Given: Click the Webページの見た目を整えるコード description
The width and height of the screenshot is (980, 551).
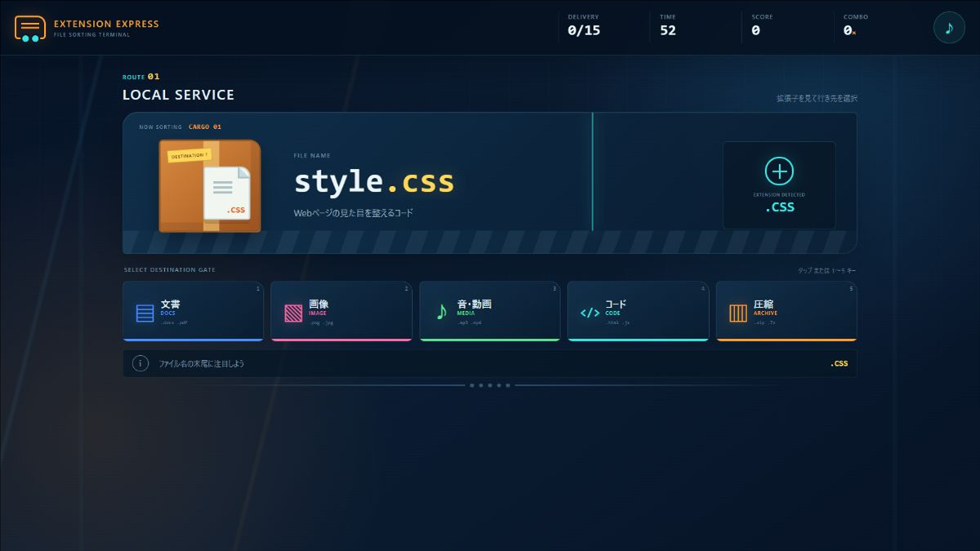Looking at the screenshot, I should pos(354,213).
